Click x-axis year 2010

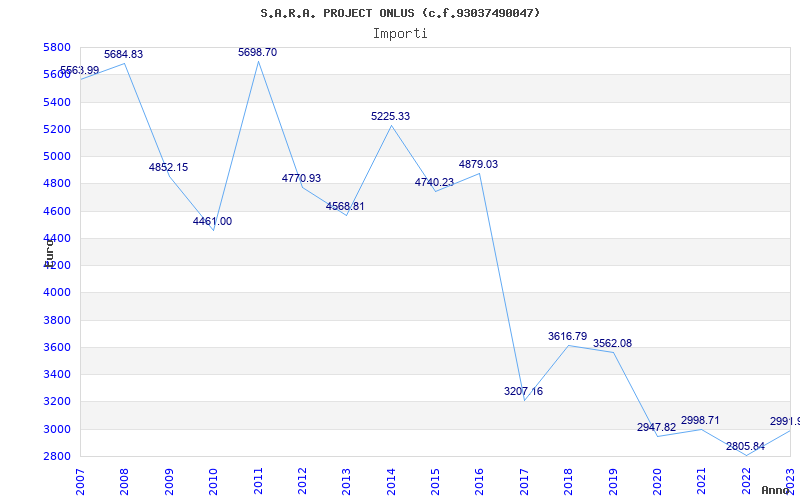pos(213,482)
